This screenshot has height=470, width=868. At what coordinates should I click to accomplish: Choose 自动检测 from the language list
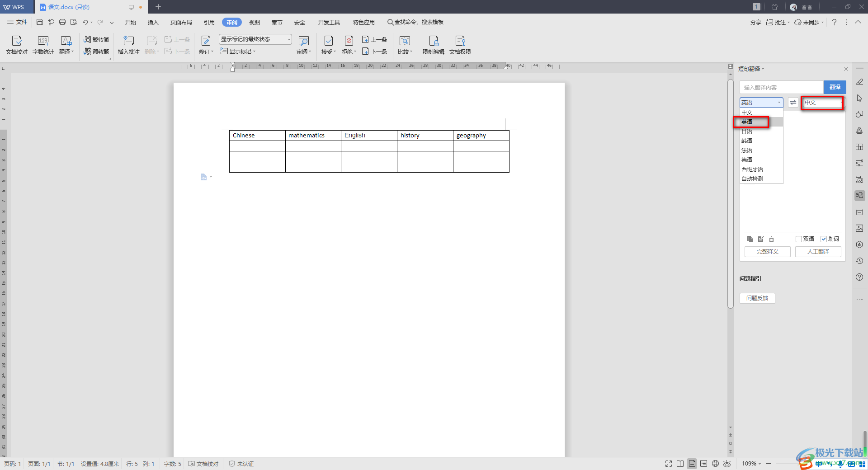point(761,179)
